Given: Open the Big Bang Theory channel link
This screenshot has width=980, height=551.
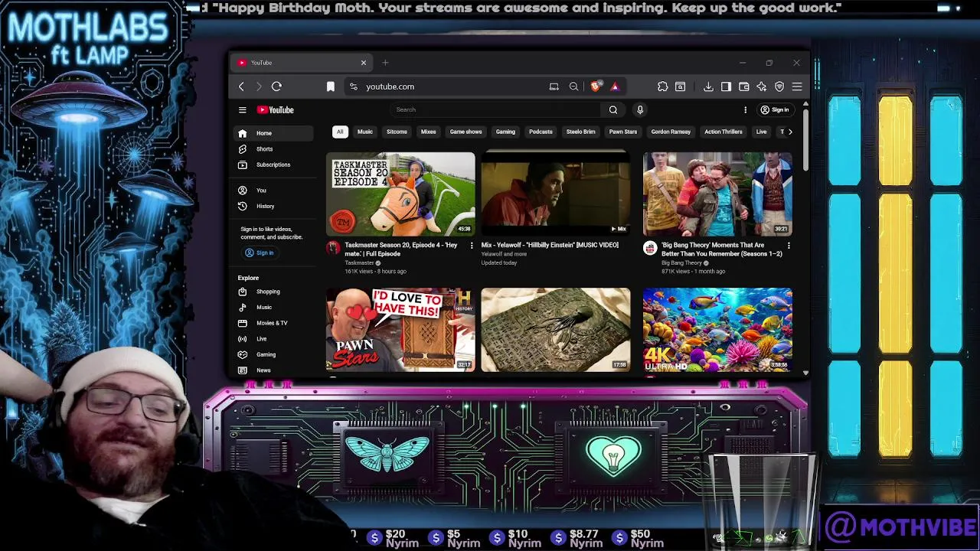Looking at the screenshot, I should pos(681,263).
